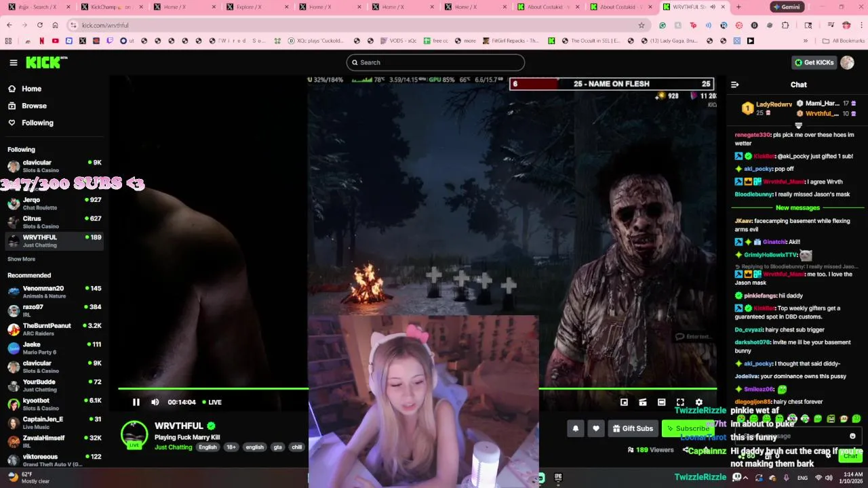Switch the player to fullscreen

pos(680,402)
